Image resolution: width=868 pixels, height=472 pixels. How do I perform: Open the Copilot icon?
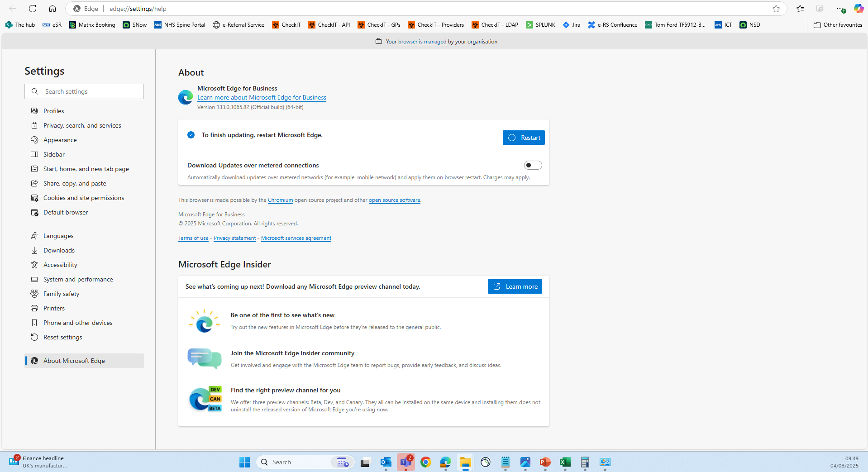(858, 9)
